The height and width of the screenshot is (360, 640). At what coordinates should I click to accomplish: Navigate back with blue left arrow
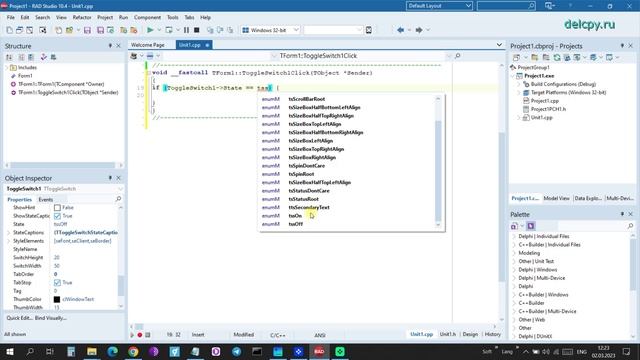pyautogui.click(x=400, y=30)
